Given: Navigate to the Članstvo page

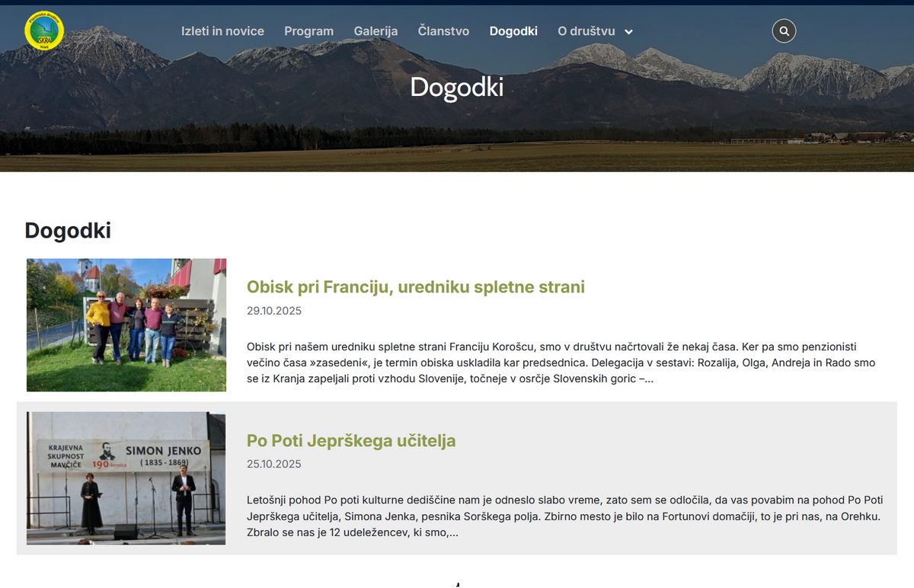Looking at the screenshot, I should click(443, 31).
